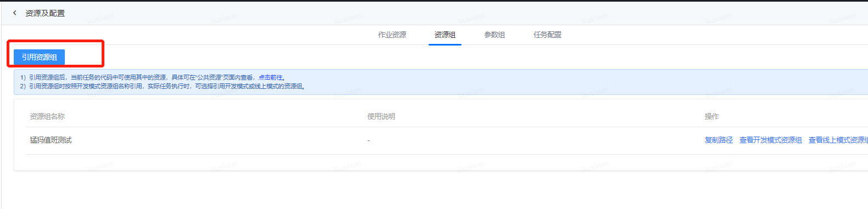868x209 pixels.
Task: Click the 公共资源 text in the notice
Action: pos(209,77)
